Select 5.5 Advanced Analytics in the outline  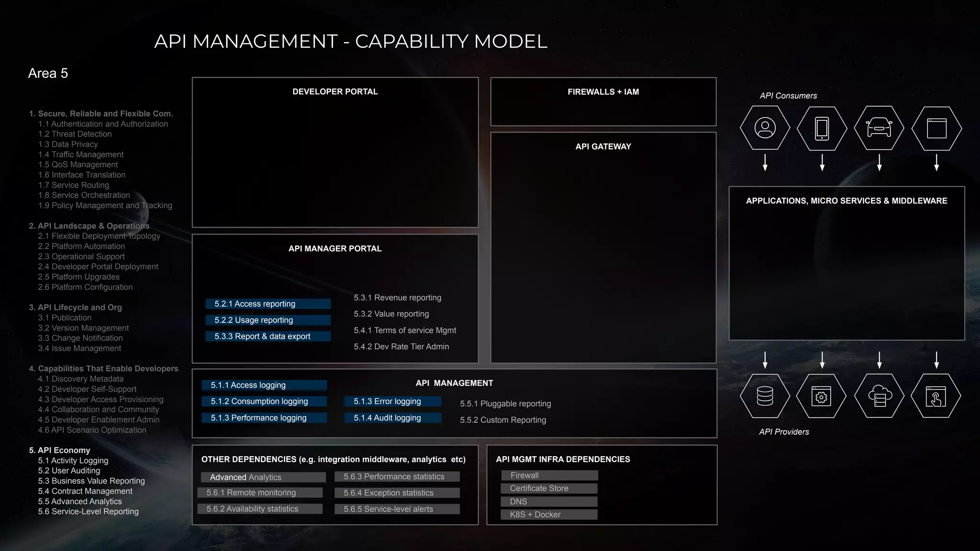point(80,501)
